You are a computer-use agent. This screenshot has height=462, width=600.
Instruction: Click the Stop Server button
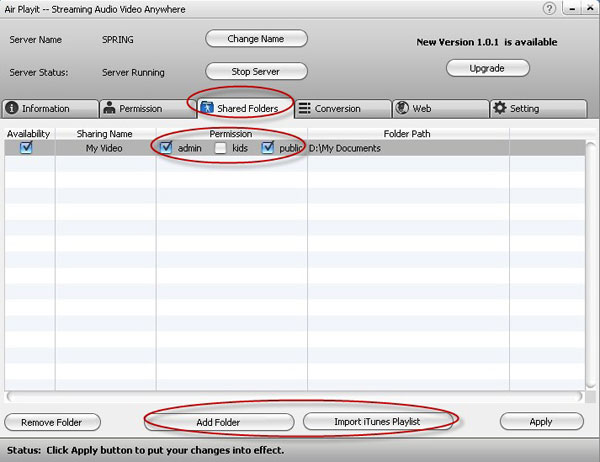coord(256,72)
